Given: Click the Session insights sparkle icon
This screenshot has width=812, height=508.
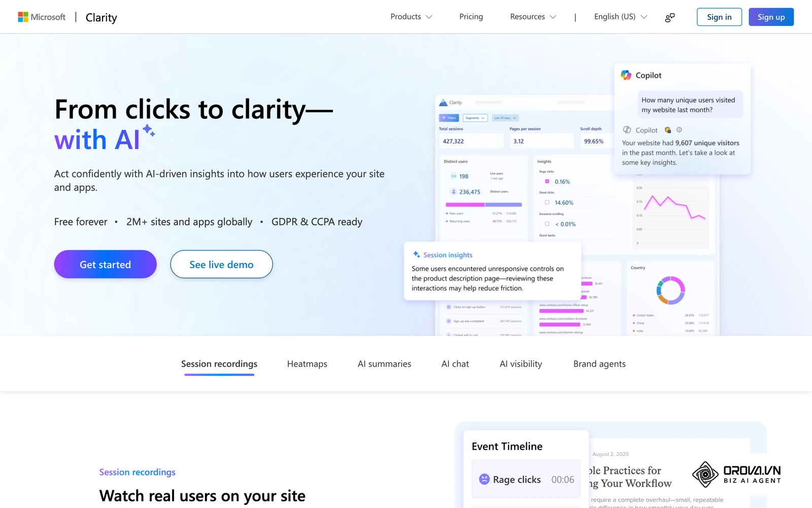Looking at the screenshot, I should click(416, 255).
